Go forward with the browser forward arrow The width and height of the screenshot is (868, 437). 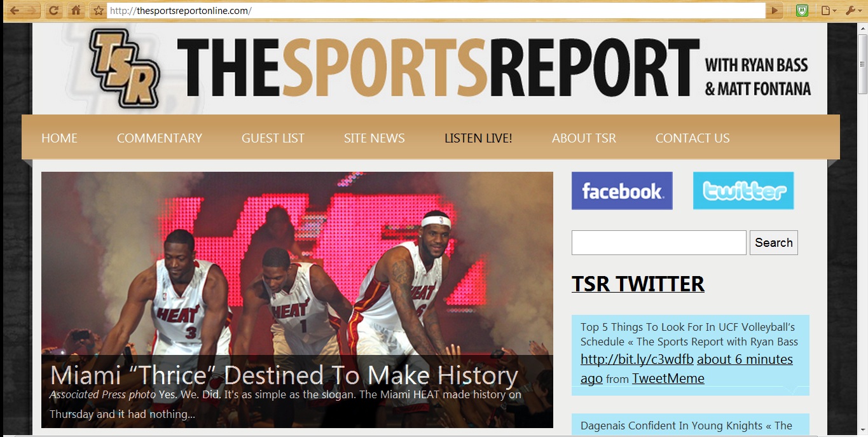pyautogui.click(x=31, y=10)
